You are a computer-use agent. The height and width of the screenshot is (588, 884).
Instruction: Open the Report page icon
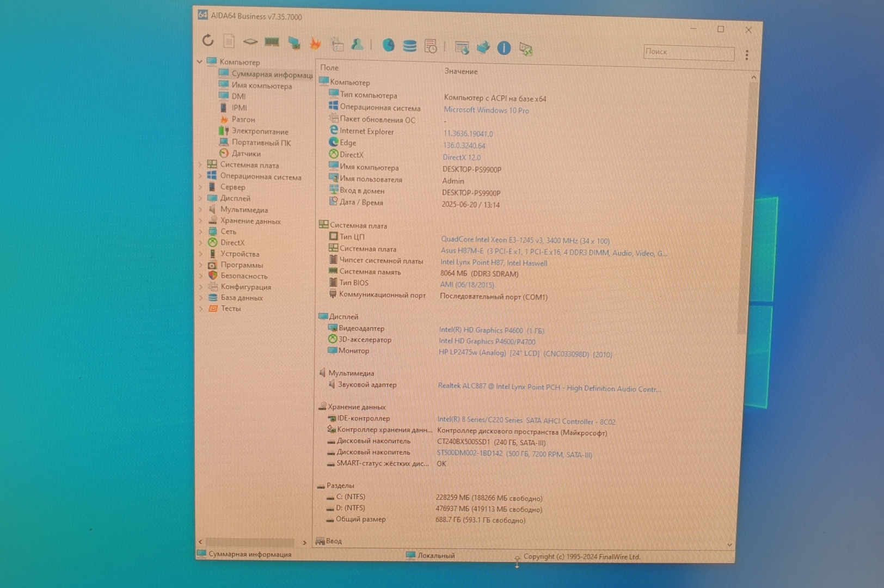(x=229, y=41)
